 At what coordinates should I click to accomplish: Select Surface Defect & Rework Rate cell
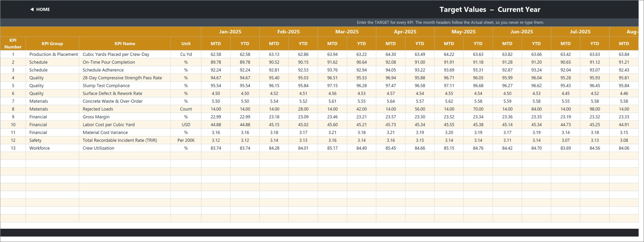click(125, 93)
